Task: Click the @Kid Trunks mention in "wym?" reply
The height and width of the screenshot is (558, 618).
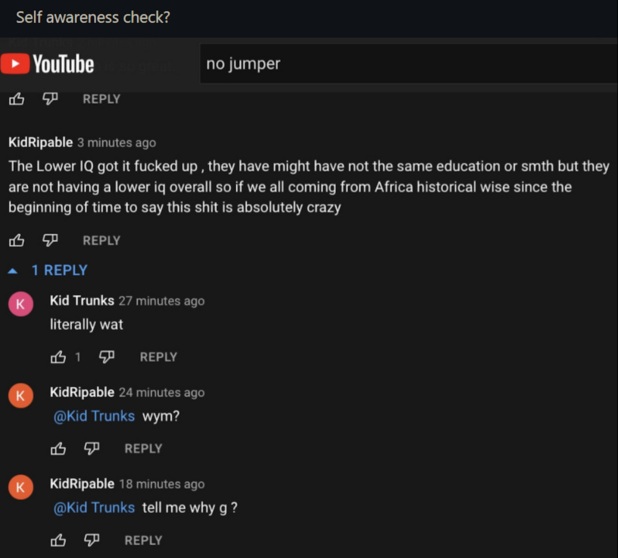Action: [x=94, y=416]
